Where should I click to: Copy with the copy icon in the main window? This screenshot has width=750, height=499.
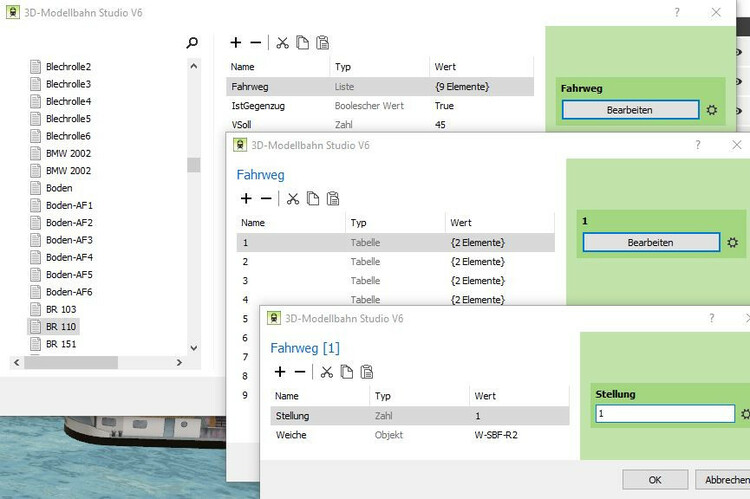tap(302, 43)
